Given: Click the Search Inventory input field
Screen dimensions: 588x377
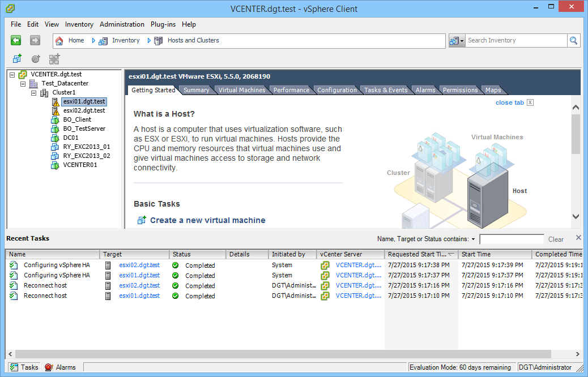Looking at the screenshot, I should click(517, 40).
